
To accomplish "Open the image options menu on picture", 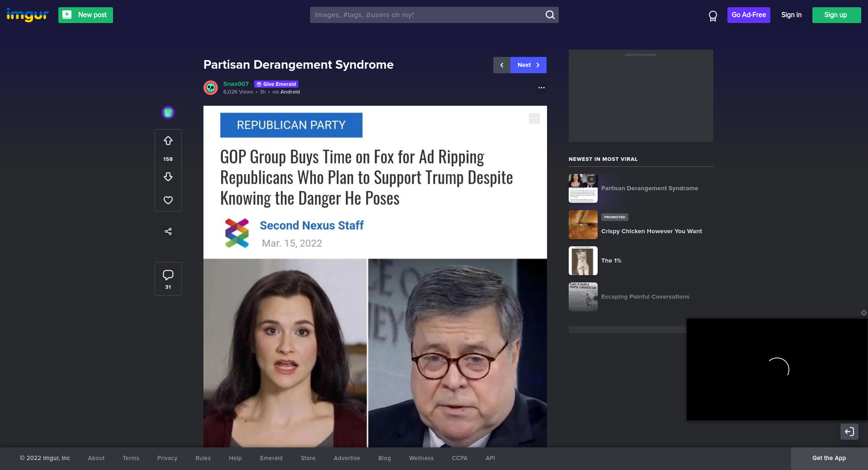I will 534,118.
